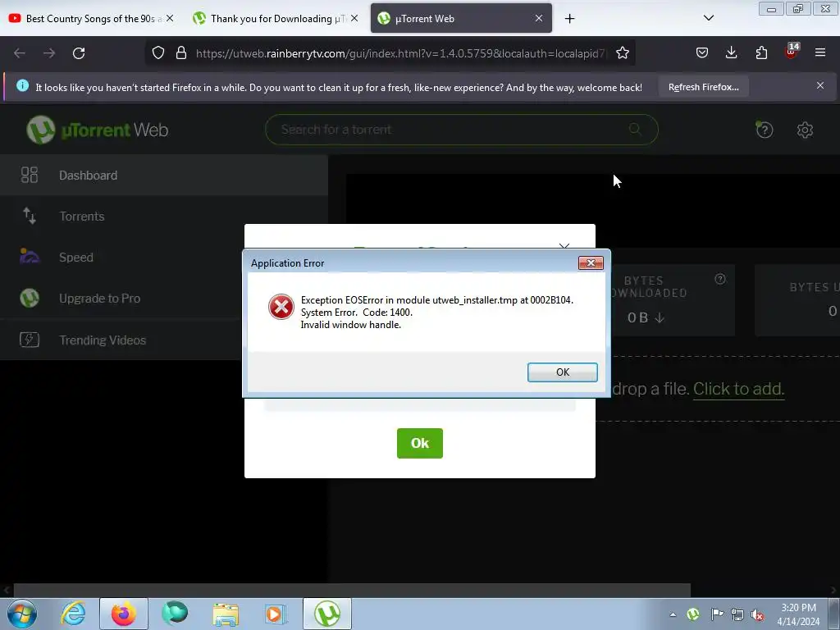Click the Bytes Downloaded info icon

coord(720,279)
